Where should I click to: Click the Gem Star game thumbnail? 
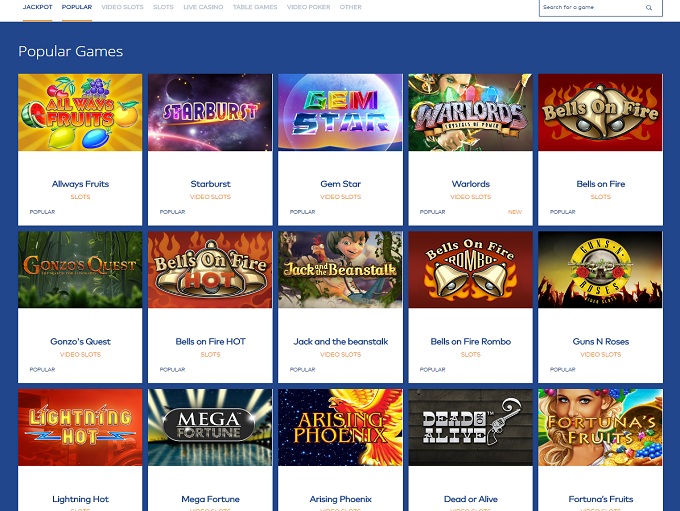click(340, 112)
